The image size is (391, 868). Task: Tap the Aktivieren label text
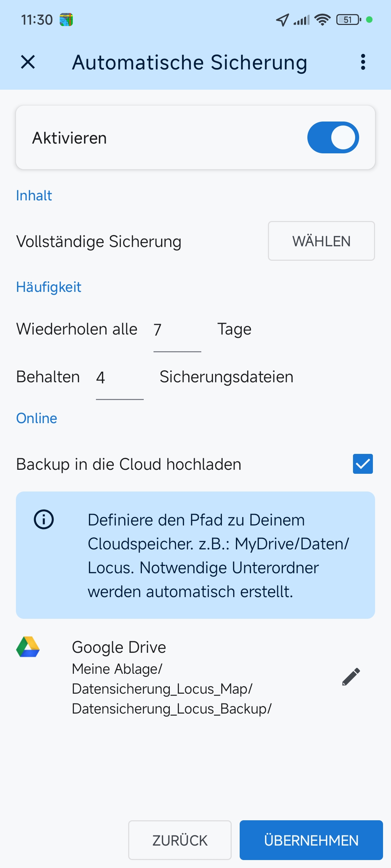click(70, 138)
